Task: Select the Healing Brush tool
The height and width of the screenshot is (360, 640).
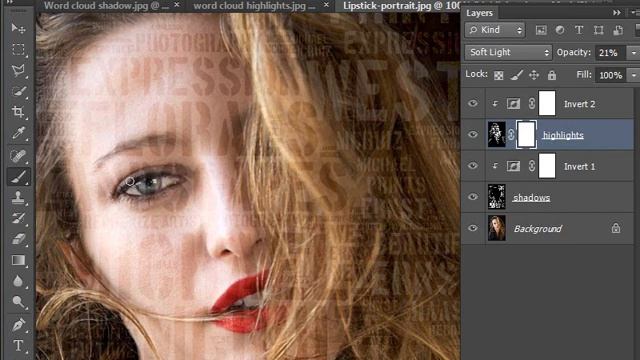Action: click(x=18, y=155)
